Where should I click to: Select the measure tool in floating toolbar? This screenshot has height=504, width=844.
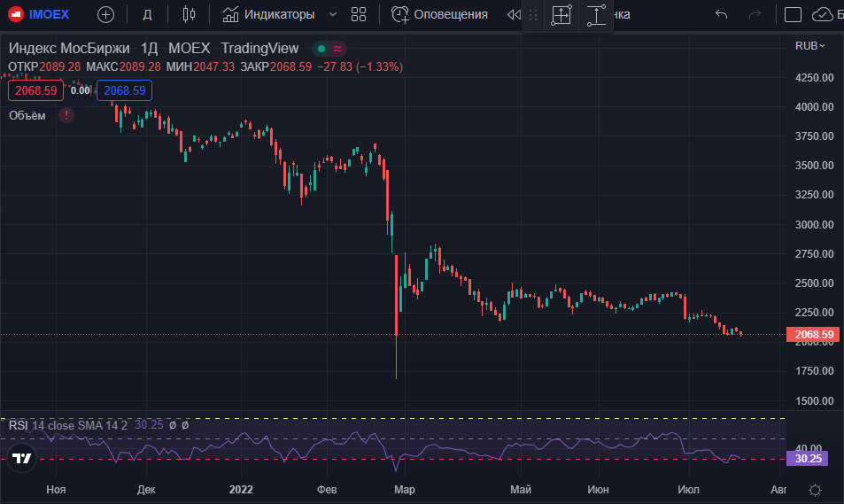(x=561, y=15)
